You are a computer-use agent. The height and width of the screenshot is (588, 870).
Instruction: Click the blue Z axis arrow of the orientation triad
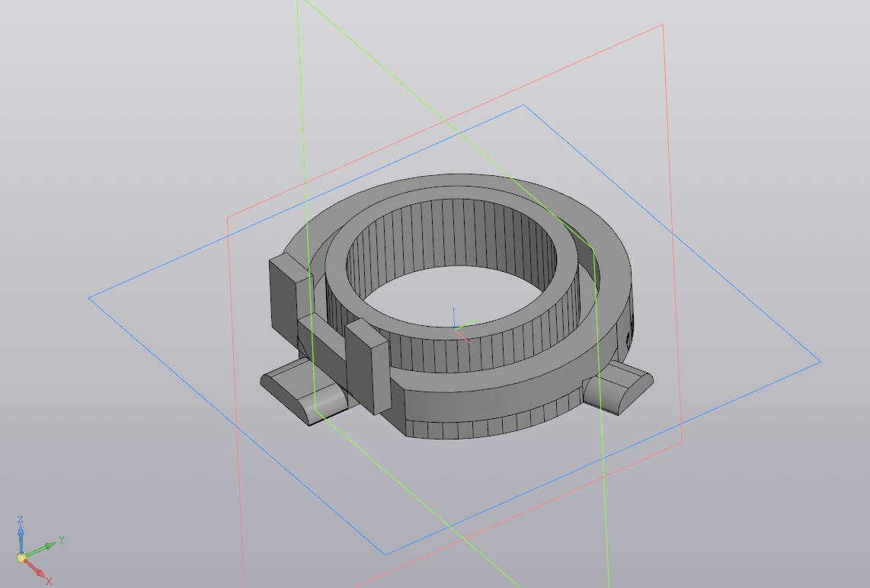[x=21, y=536]
